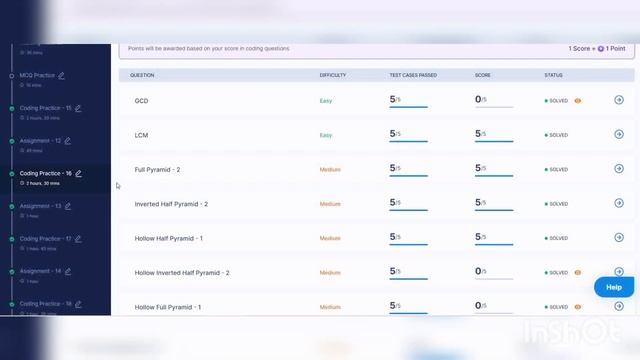
Task: Click Easy difficulty label in LCM row
Action: click(326, 135)
